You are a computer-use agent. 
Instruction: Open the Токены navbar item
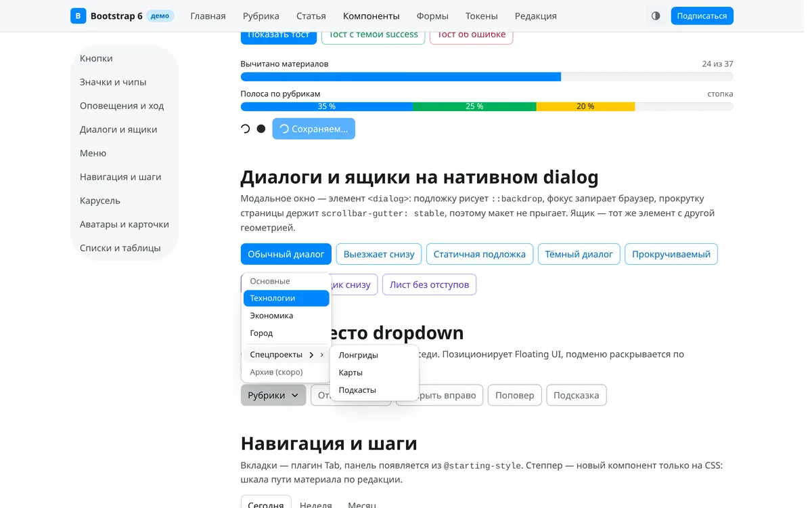(482, 16)
